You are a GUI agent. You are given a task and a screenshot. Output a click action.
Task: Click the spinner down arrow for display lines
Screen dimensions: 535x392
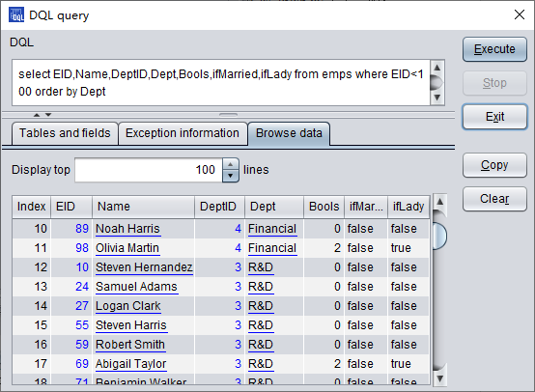point(231,176)
